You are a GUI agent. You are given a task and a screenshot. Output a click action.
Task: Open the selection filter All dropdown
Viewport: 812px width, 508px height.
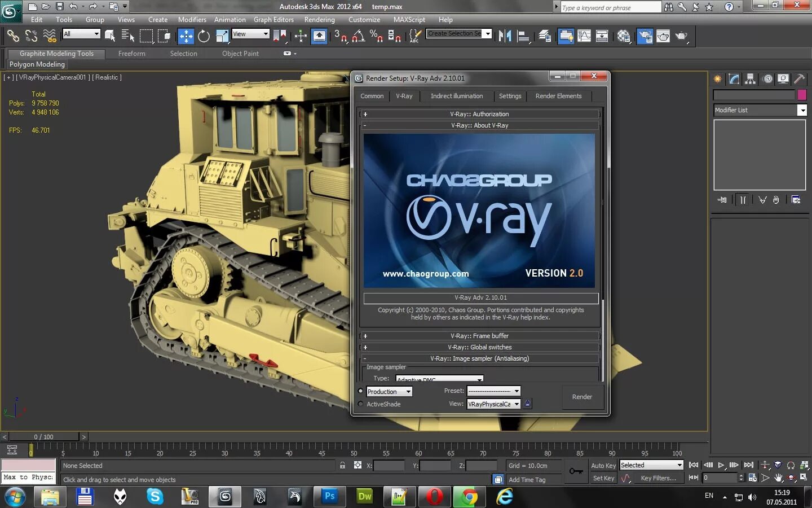point(81,34)
